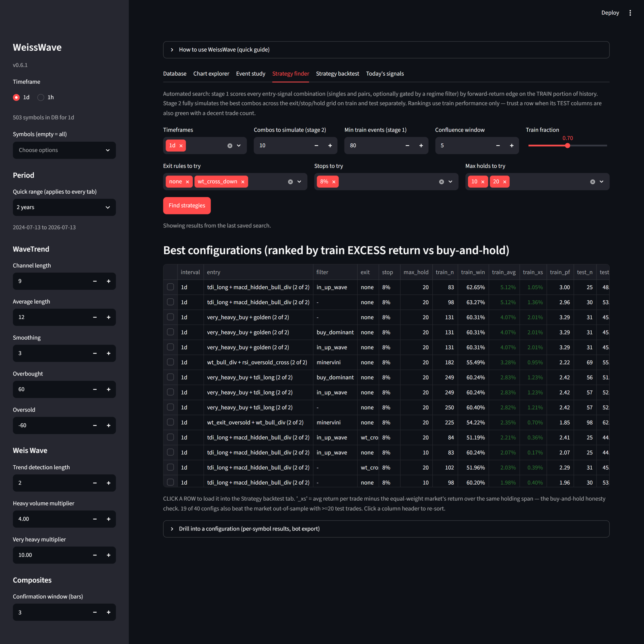This screenshot has height=644, width=644.
Task: Open Stops to try dropdown arrow
Action: coord(450,182)
